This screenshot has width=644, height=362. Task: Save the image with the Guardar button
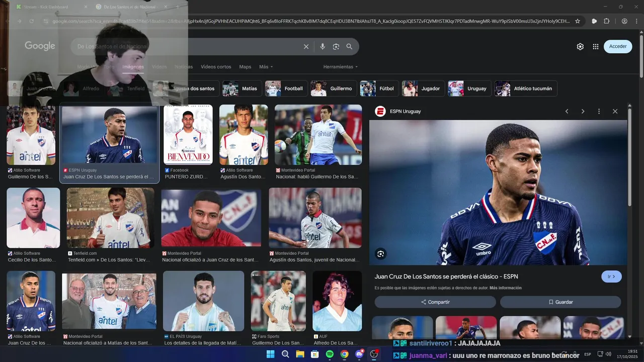pos(560,302)
